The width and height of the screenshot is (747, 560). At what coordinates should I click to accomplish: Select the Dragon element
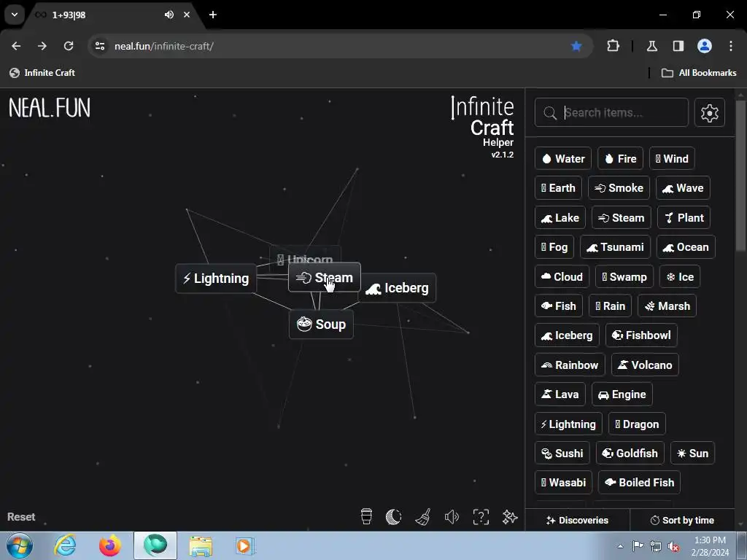[x=637, y=424]
